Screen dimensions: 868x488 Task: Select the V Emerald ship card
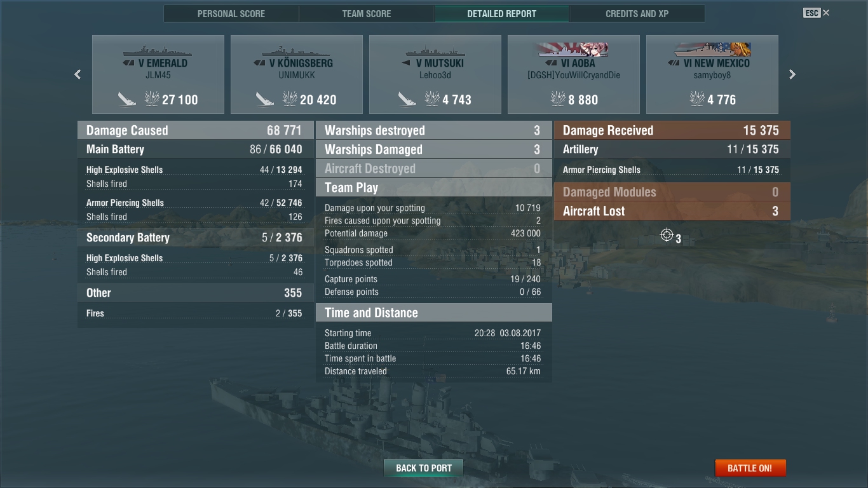click(158, 74)
